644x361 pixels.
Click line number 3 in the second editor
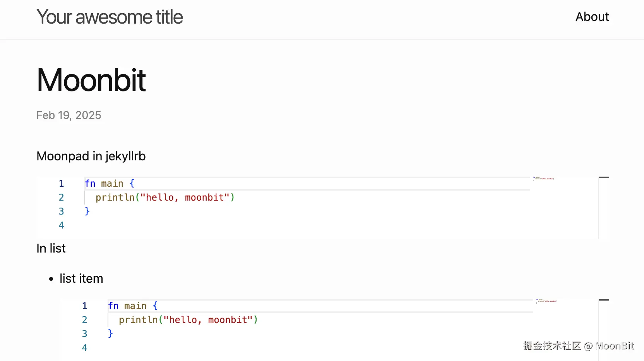click(84, 333)
